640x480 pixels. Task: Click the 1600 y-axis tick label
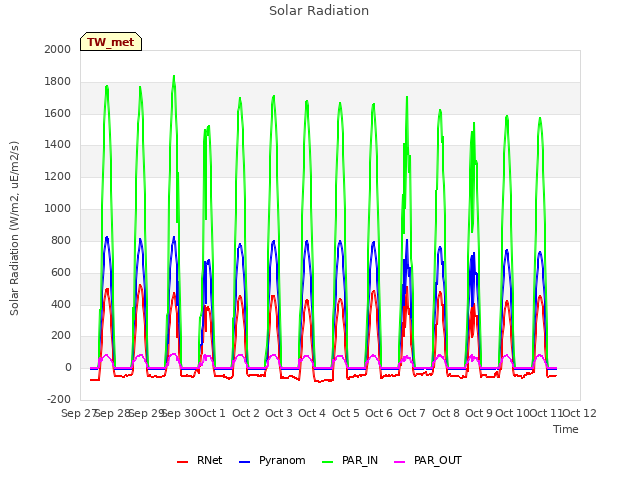pyautogui.click(x=58, y=113)
